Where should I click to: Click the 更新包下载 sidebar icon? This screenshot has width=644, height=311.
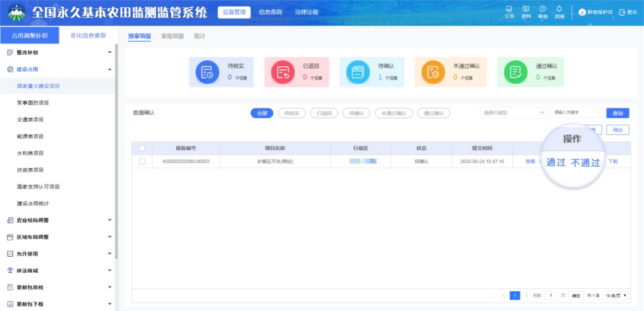tap(11, 304)
